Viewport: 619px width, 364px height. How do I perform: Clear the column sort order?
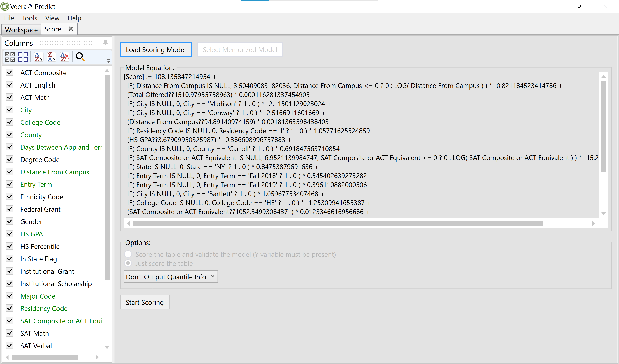point(65,57)
